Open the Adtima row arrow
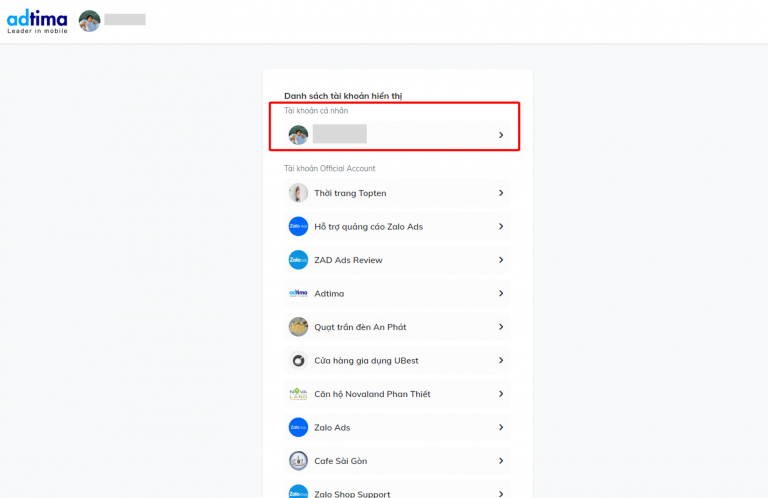 pos(501,293)
